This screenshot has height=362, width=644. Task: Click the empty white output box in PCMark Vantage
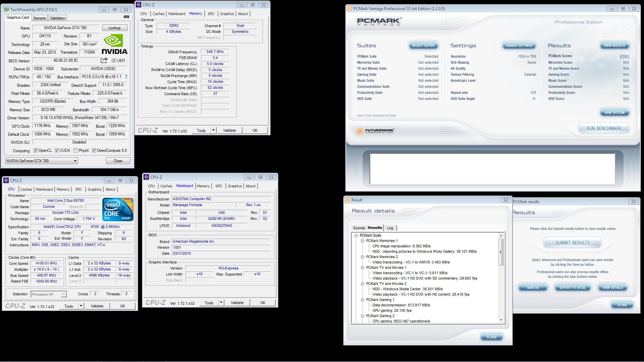[492, 169]
